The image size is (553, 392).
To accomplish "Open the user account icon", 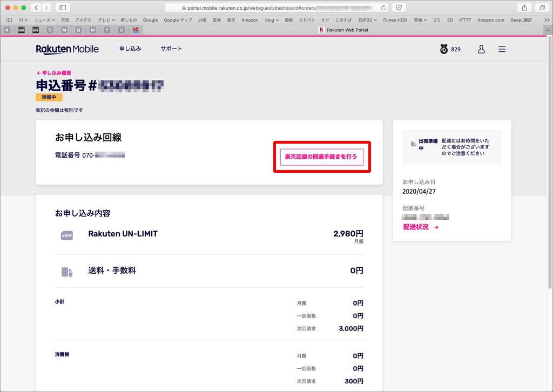I will pos(481,49).
